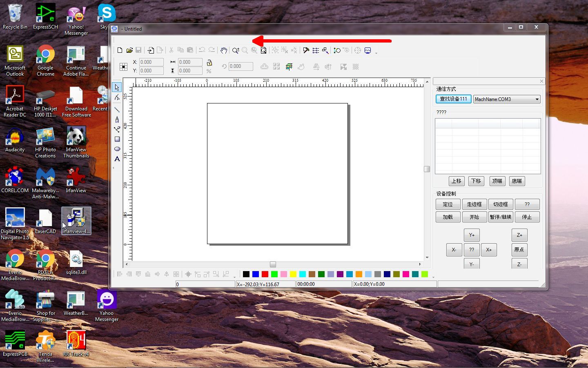
Task: Select the Ellipse drawing tool
Action: click(117, 149)
